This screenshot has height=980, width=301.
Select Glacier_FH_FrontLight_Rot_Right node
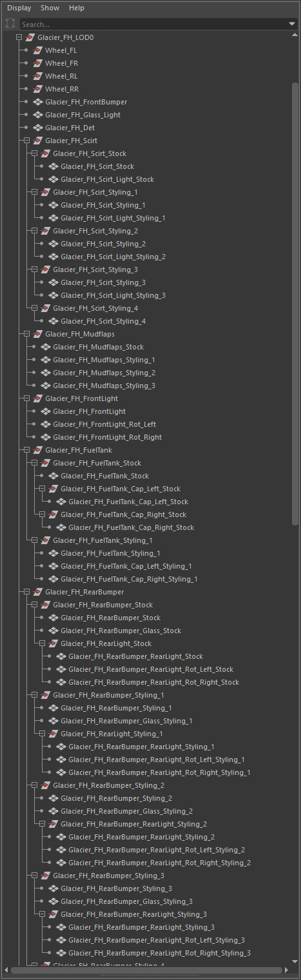point(107,437)
